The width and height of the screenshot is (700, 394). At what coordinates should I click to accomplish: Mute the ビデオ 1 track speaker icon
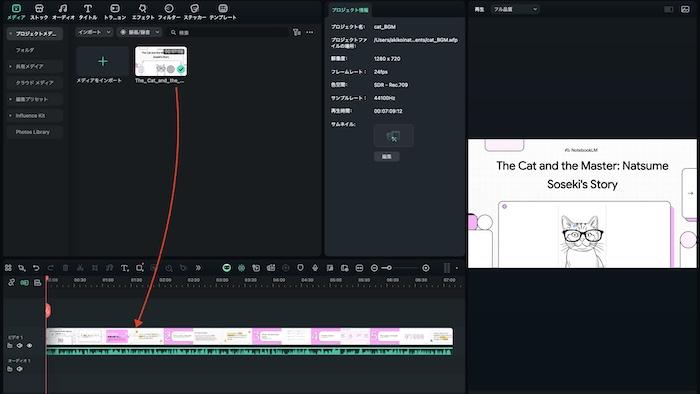point(20,345)
